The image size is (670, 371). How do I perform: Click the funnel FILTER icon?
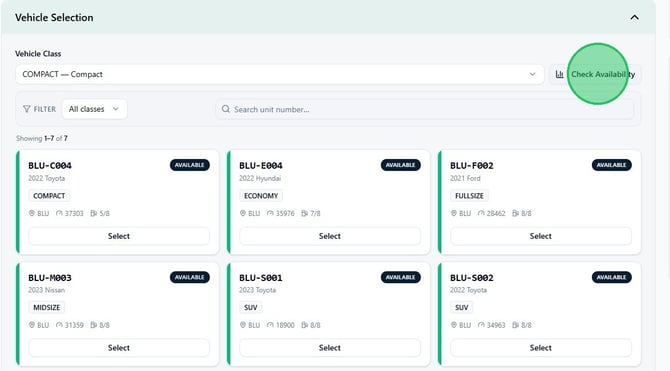[26, 109]
